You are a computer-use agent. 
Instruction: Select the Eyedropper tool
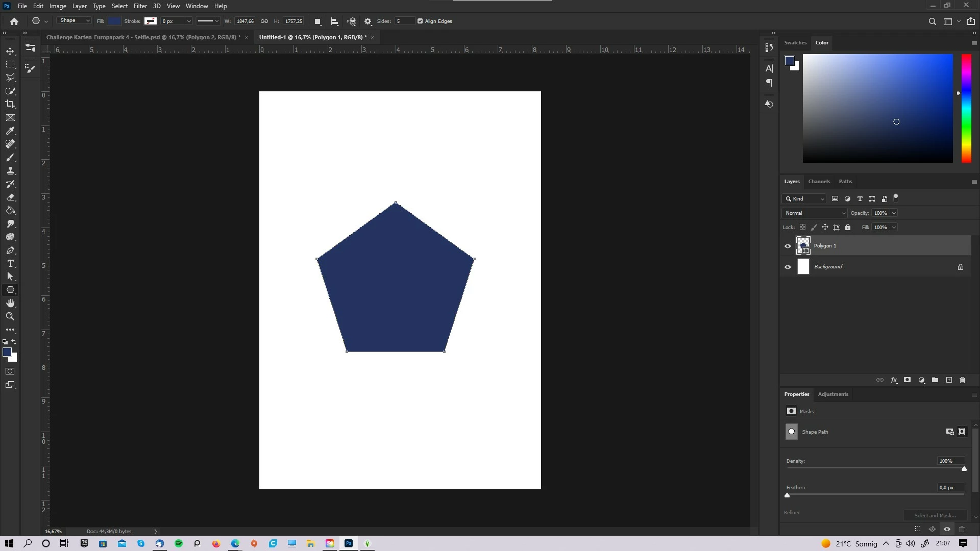pyautogui.click(x=10, y=131)
